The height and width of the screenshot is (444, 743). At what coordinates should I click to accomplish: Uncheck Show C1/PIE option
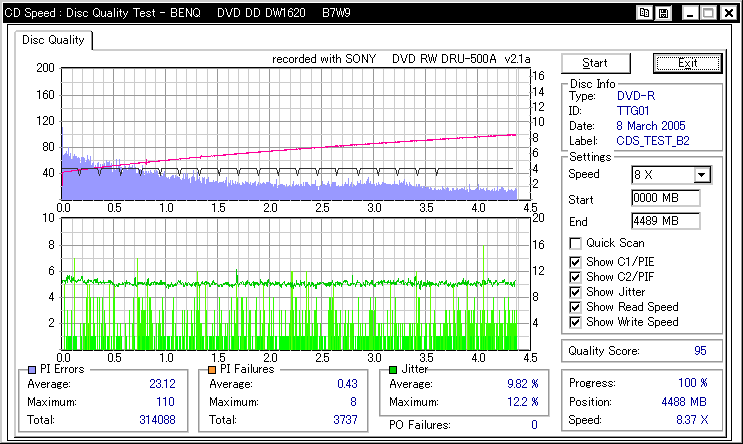pyautogui.click(x=575, y=260)
